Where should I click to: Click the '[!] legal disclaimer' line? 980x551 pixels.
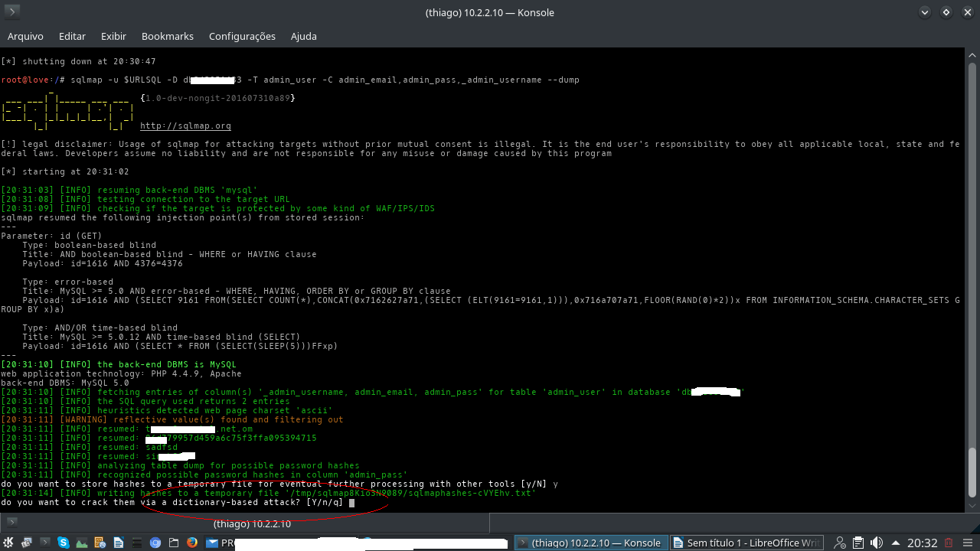tap(480, 148)
